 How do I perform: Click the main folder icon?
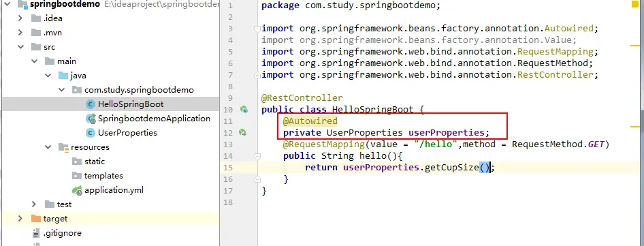tap(50, 61)
